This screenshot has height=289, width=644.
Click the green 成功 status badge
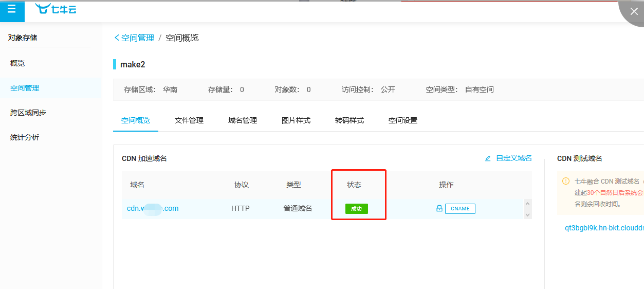(x=357, y=209)
